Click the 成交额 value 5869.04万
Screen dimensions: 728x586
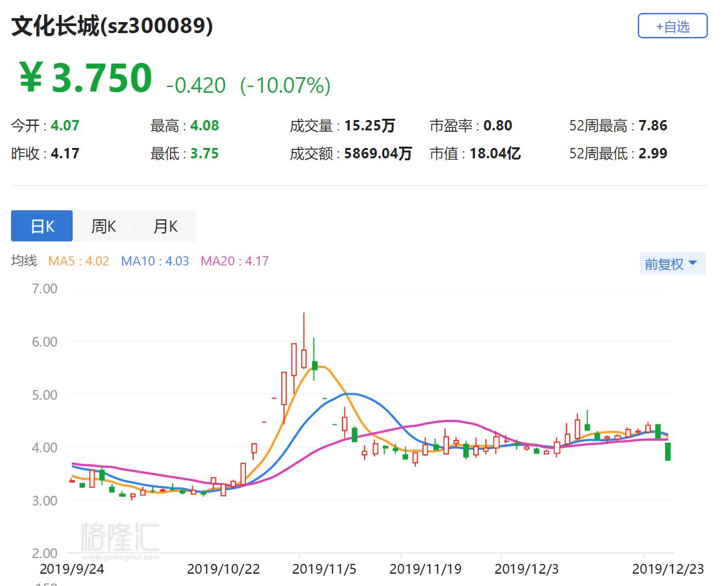(x=378, y=153)
